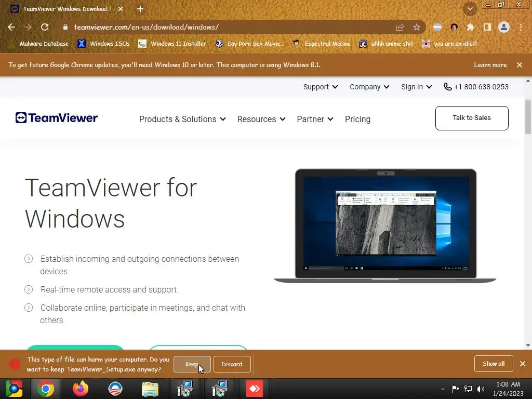Screen dimensions: 532x399
Task: Open the Extensions puzzle icon
Action: [x=470, y=27]
